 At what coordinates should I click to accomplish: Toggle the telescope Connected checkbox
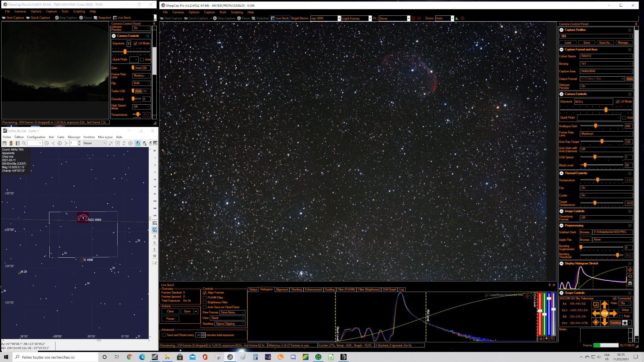[x=614, y=298]
